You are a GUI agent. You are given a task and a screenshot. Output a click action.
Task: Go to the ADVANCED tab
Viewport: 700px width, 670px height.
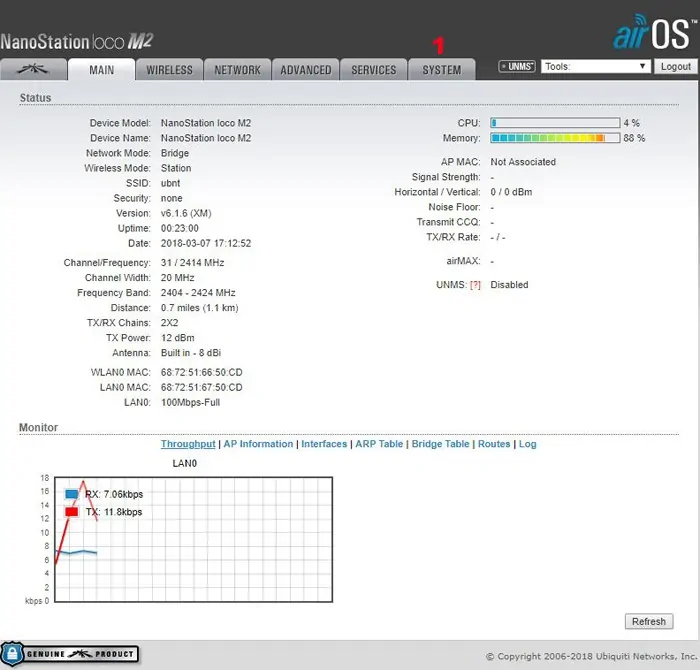pyautogui.click(x=305, y=70)
